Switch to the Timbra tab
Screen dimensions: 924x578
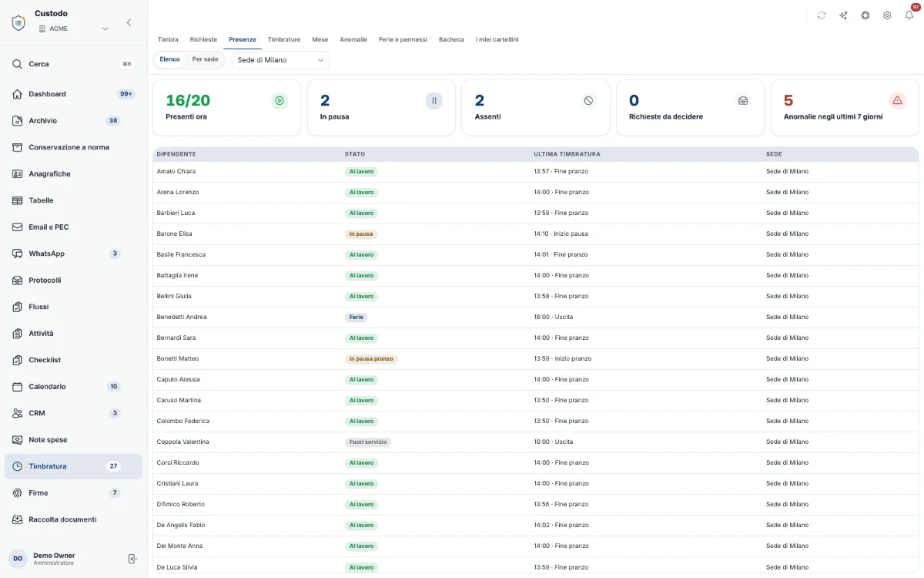[x=168, y=39]
